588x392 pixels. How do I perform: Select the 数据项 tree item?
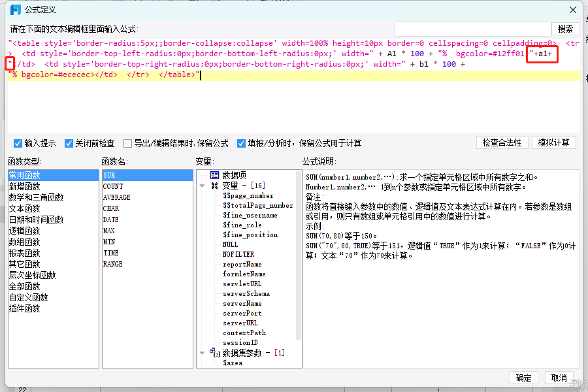point(235,175)
